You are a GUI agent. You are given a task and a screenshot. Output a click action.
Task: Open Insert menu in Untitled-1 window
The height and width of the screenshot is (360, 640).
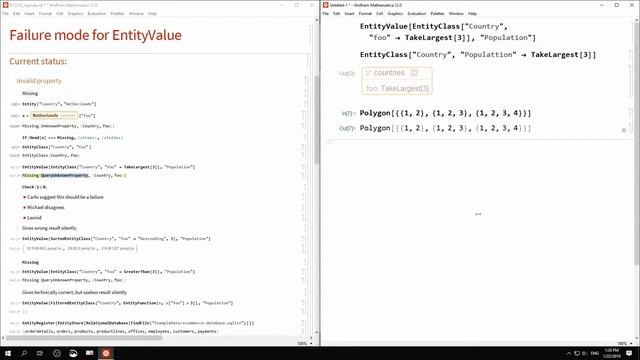[x=349, y=13]
